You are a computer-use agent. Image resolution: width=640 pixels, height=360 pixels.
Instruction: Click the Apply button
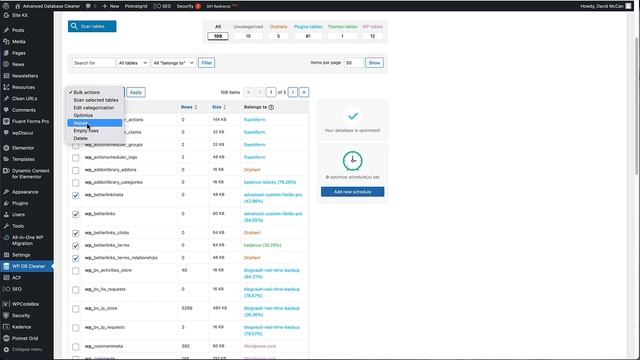(136, 92)
